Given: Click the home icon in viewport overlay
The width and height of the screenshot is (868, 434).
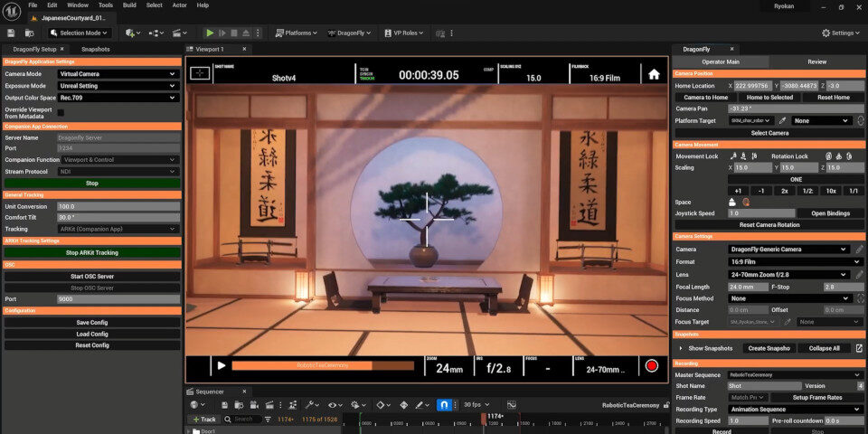Looking at the screenshot, I should 654,75.
